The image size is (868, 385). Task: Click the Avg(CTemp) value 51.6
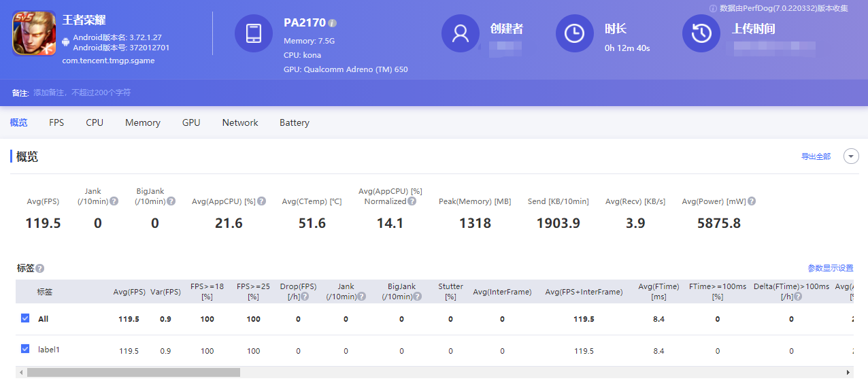coord(312,223)
